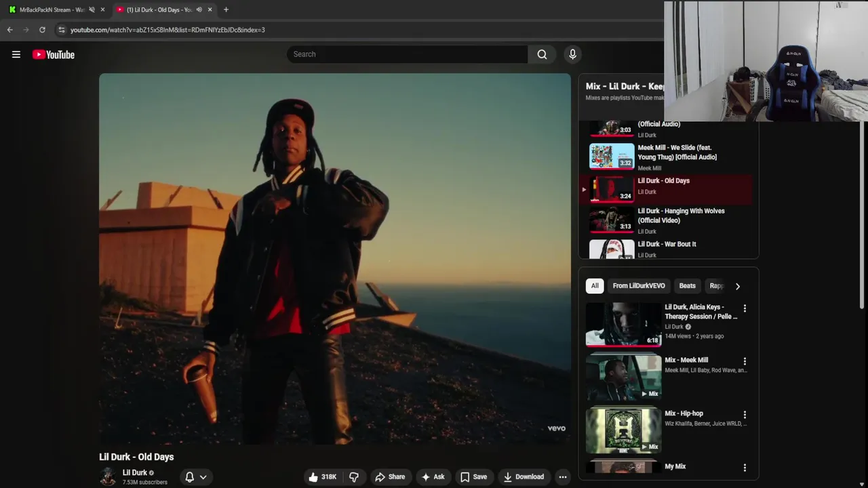
Task: View site information icon in address bar
Action: coord(62,30)
